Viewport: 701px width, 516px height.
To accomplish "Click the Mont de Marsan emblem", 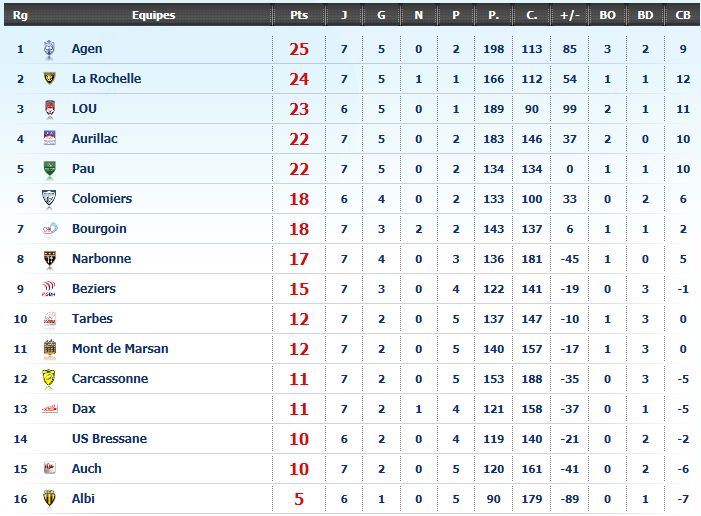I will point(50,349).
